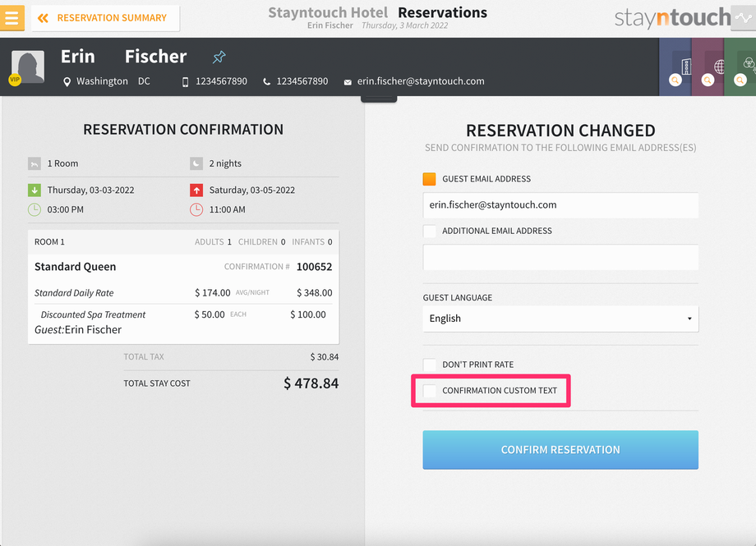Click the Stayntouch Hotel title
756x546 pixels.
328,12
